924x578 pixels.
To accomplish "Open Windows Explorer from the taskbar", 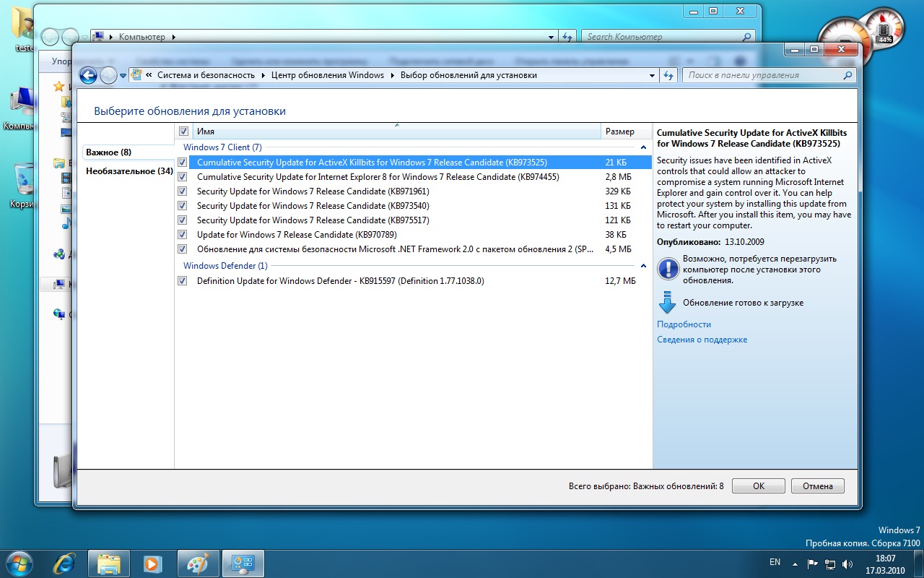I will pyautogui.click(x=109, y=564).
